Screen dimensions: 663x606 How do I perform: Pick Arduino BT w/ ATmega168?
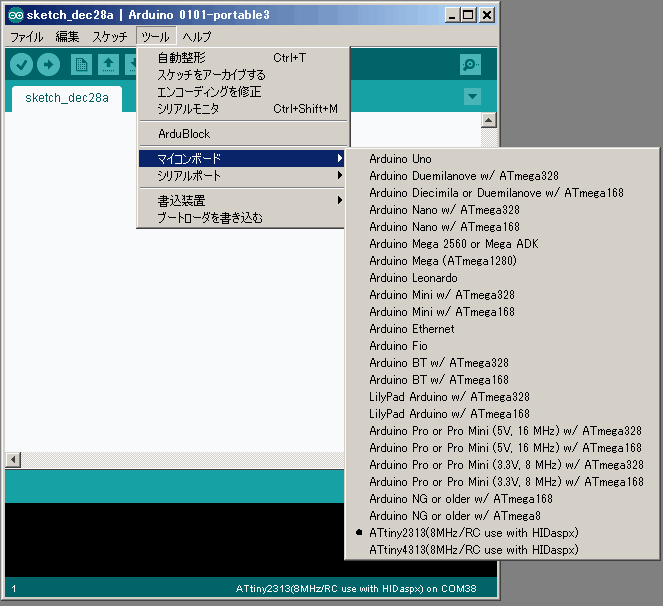coord(502,379)
